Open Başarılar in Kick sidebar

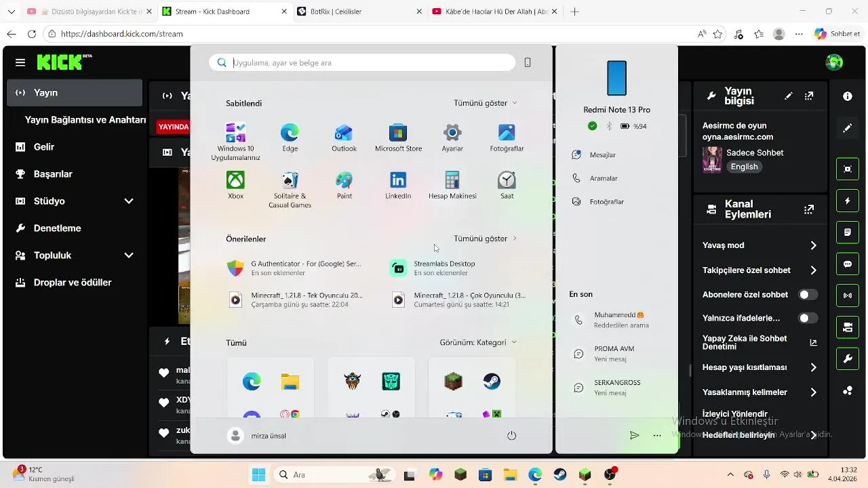[75, 174]
